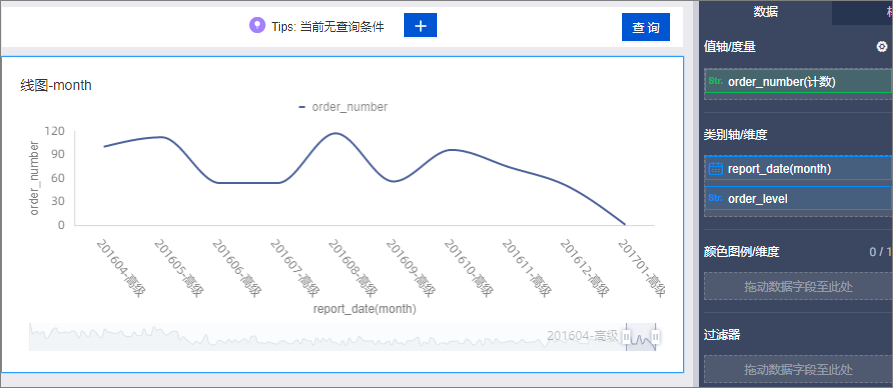Select the order_number(计数) measure field
Viewport: 893px width, 388px height.
pyautogui.click(x=798, y=81)
